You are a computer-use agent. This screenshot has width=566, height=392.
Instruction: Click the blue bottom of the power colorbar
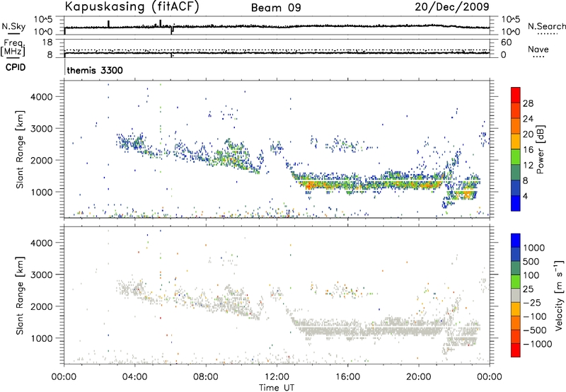[516, 203]
